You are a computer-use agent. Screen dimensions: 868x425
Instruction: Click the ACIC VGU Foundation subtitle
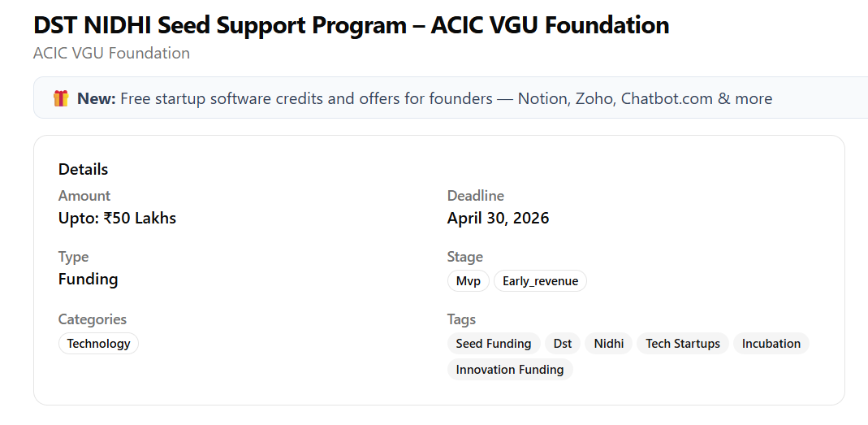pyautogui.click(x=111, y=54)
